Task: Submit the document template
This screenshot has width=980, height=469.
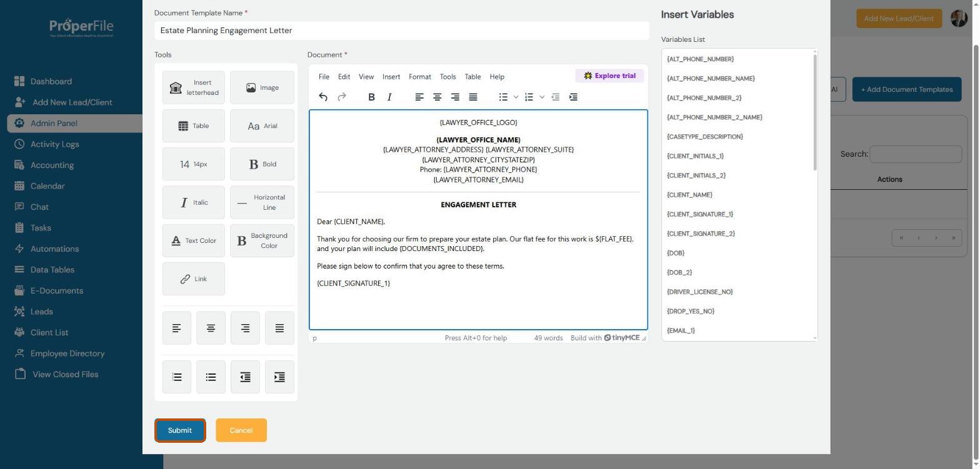Action: coord(180,430)
